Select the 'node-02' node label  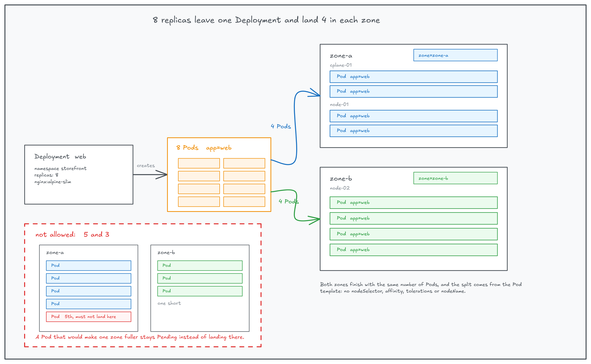coord(340,188)
